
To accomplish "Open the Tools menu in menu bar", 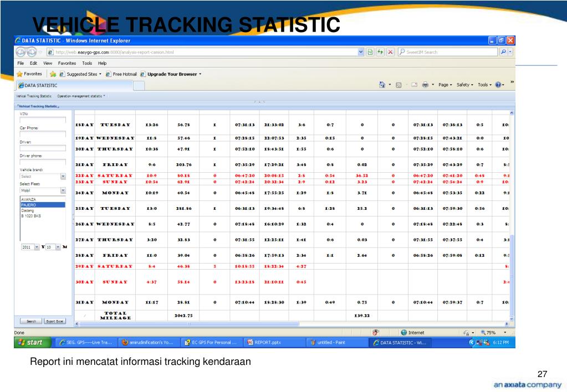I will point(87,63).
